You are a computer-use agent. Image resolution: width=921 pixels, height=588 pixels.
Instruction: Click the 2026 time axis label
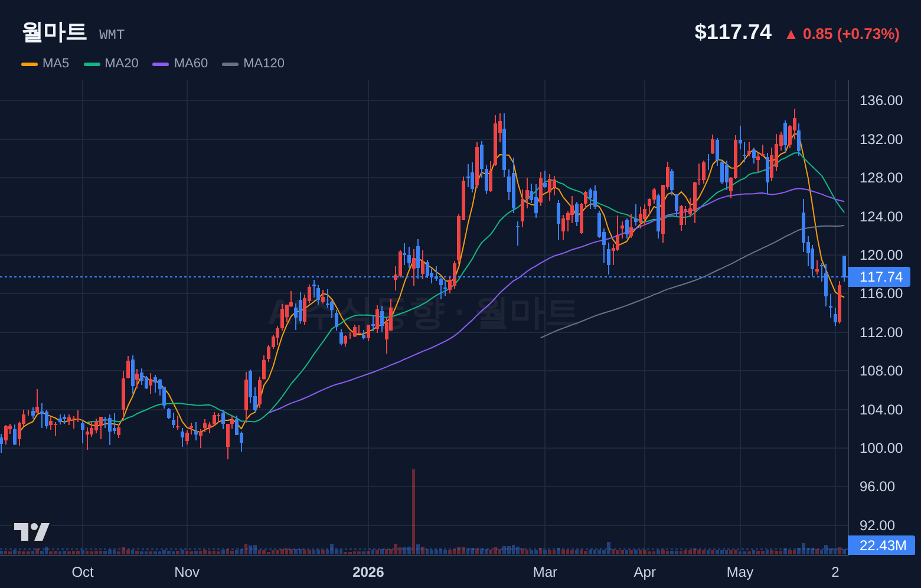click(x=368, y=572)
